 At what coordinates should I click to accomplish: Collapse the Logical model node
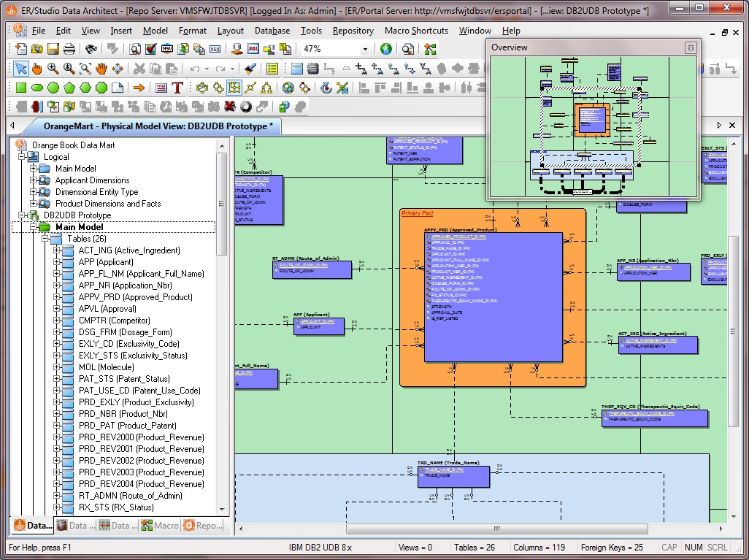point(21,156)
